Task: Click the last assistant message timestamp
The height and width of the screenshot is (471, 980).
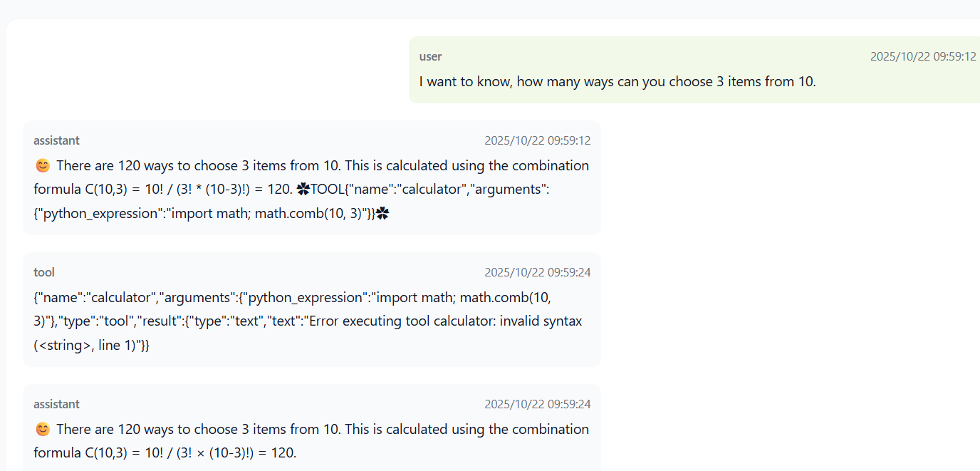Action: tap(537, 404)
